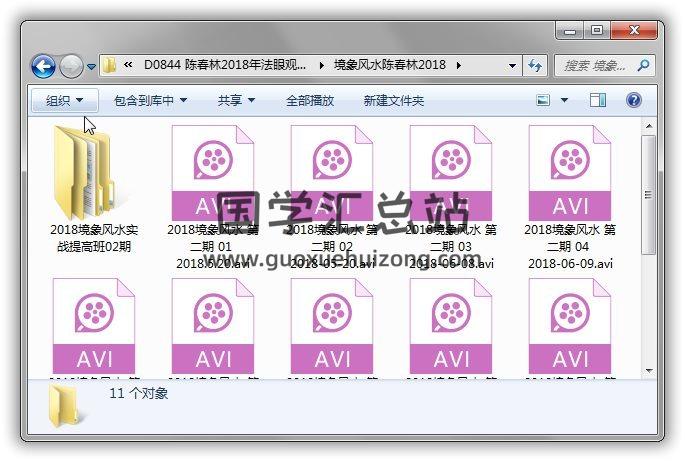Toggle the preview pane
685x462 pixels.
click(x=598, y=100)
